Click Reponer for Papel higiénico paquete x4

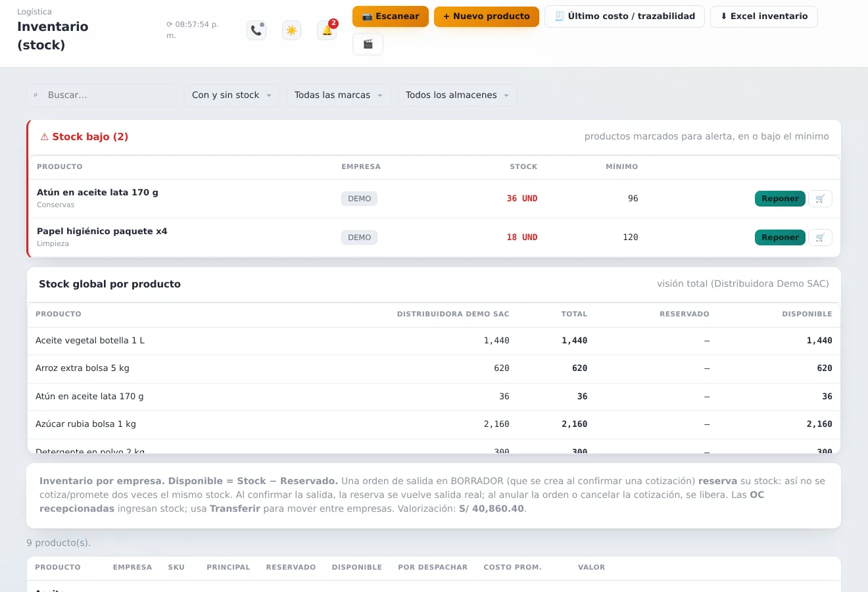point(780,237)
